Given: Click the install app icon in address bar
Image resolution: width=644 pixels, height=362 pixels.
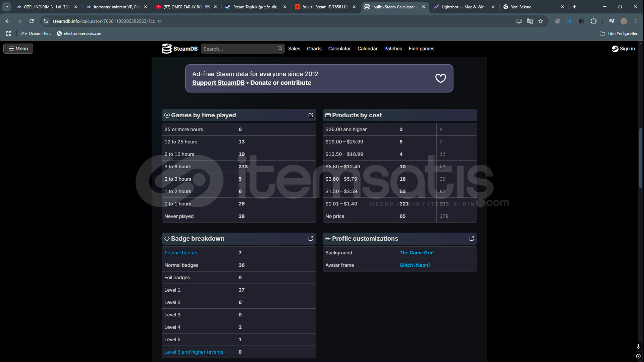Looking at the screenshot, I should point(519,21).
